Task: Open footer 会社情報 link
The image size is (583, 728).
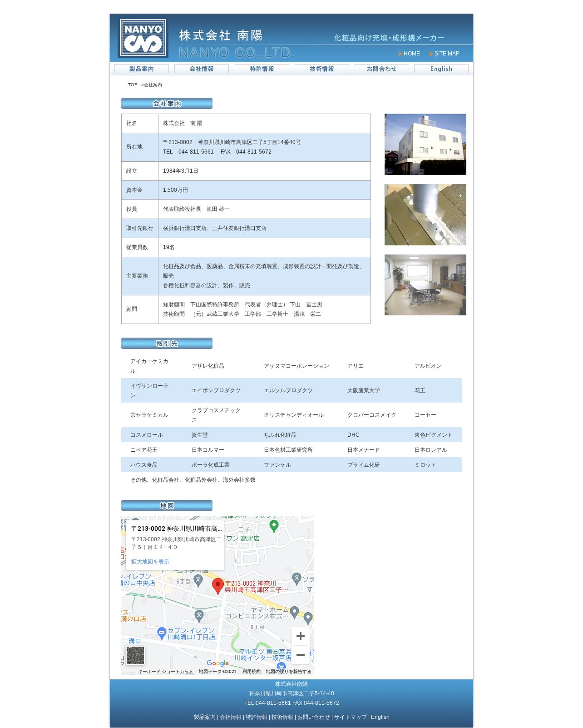Action: (x=231, y=717)
